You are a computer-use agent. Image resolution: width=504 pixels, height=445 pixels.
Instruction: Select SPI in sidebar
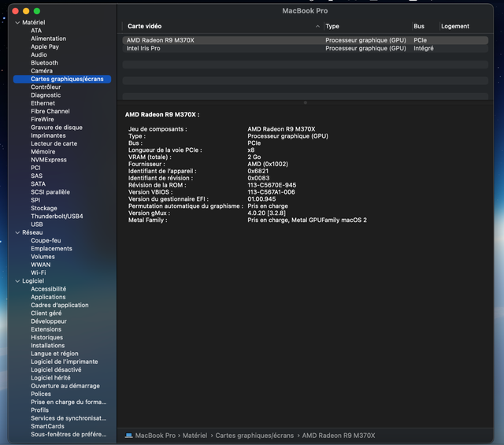35,200
